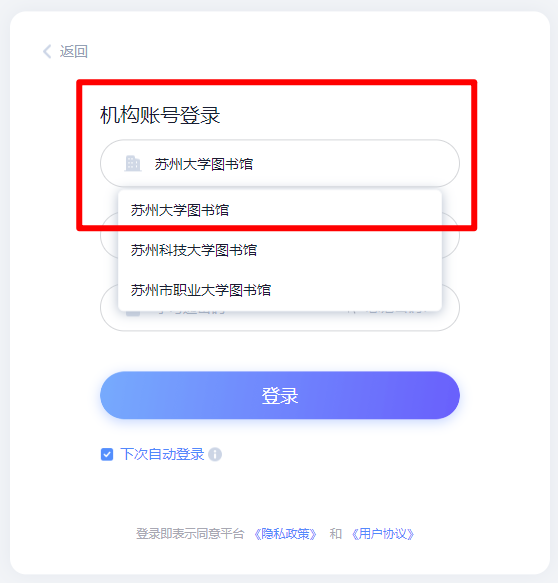
Task: Click the building icon in institution field
Action: [x=133, y=164]
